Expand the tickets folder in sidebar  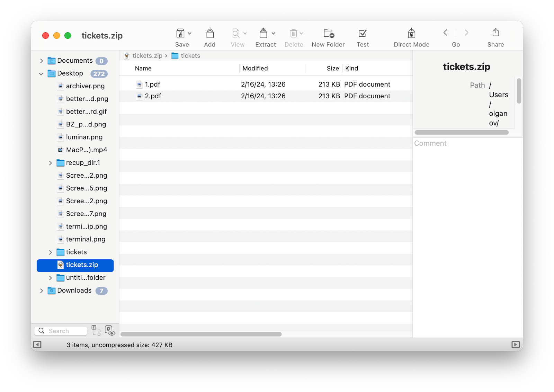51,252
